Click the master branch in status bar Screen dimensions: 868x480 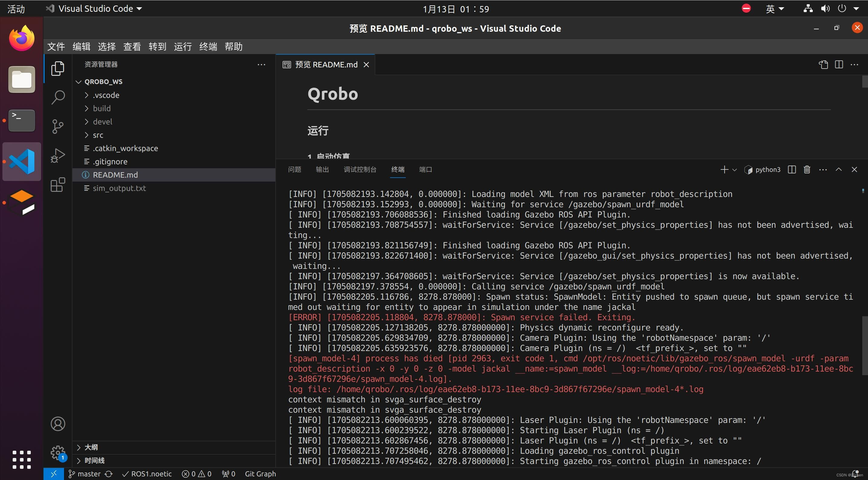click(85, 474)
